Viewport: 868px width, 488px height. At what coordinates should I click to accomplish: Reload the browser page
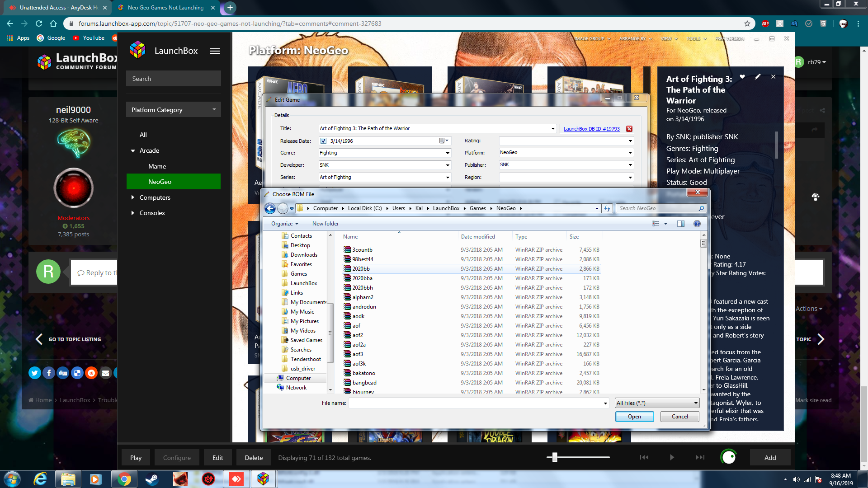pos(39,23)
